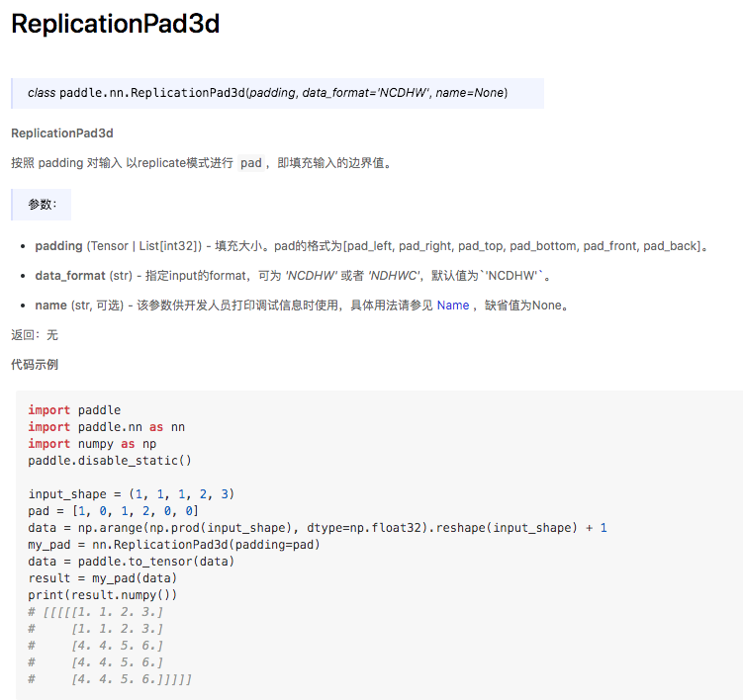Click the bold 'name' parameter in the list
The width and height of the screenshot is (743, 700).
(50, 306)
